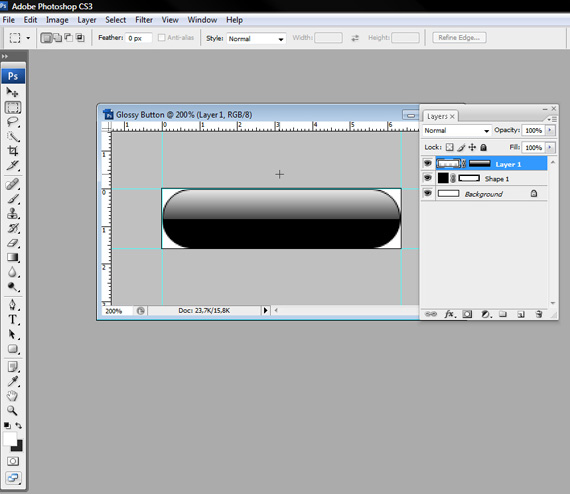The height and width of the screenshot is (494, 570).
Task: Select the Dodge tool
Action: [x=12, y=287]
